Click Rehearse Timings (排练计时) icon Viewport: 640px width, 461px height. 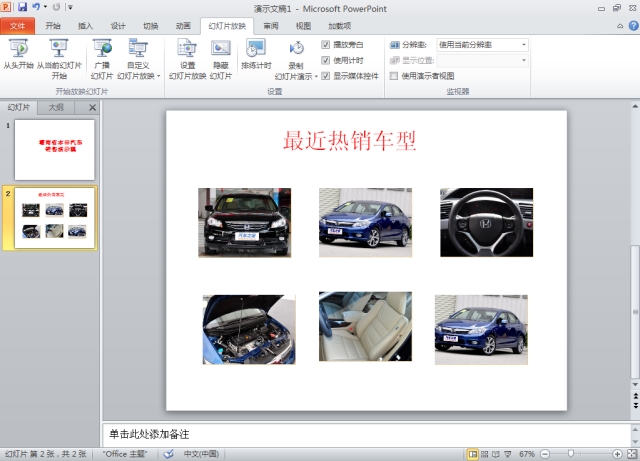click(255, 56)
